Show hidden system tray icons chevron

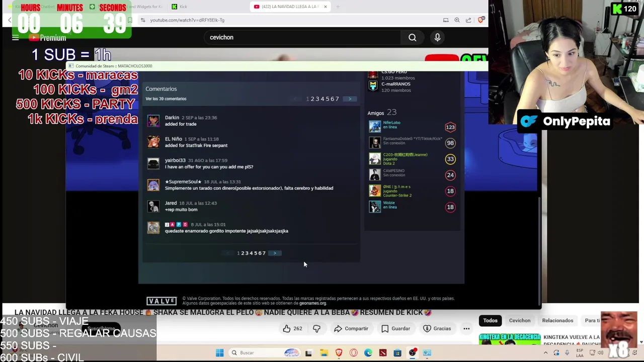(x=545, y=352)
